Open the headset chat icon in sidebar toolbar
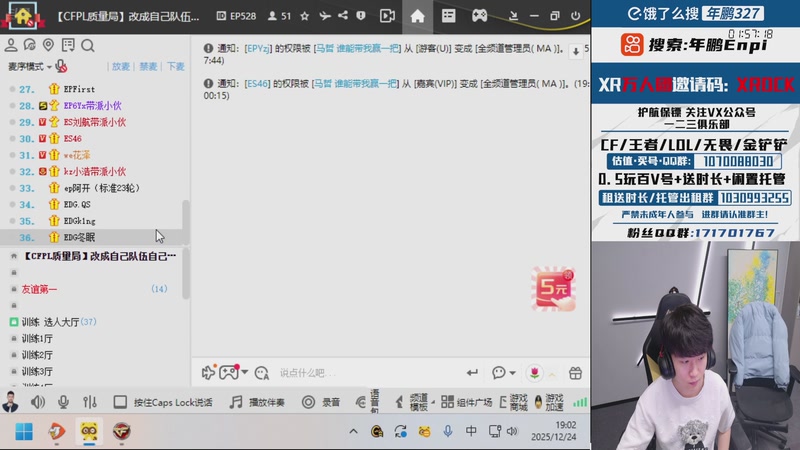800x450 pixels. coord(30,45)
